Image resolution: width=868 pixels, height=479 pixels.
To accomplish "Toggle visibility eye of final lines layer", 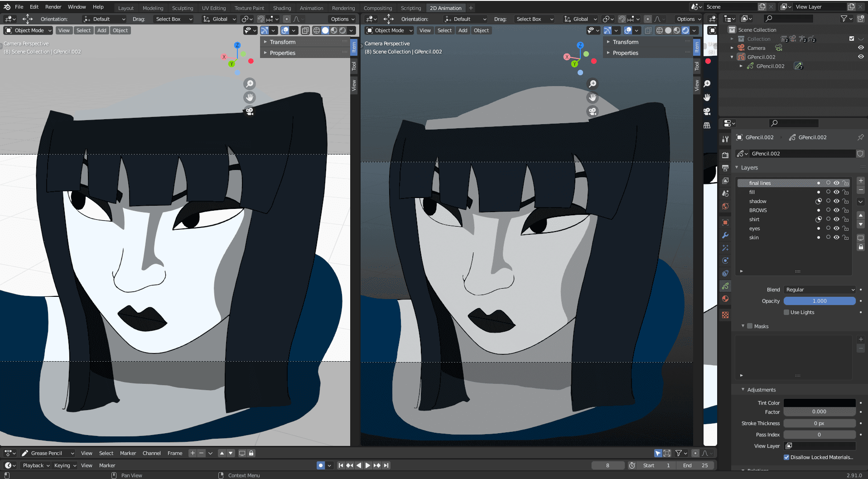I will pos(836,183).
